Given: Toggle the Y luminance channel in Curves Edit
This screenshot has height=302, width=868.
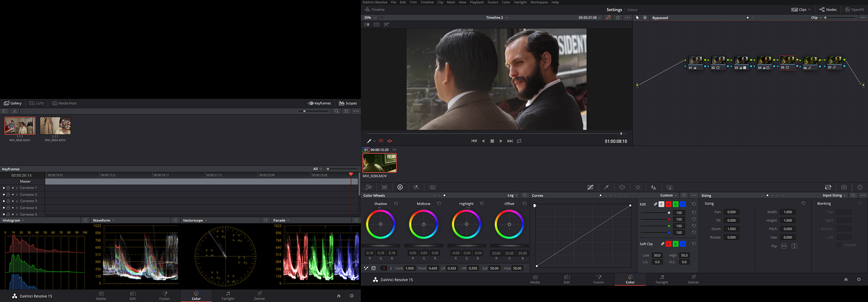Looking at the screenshot, I should click(x=661, y=204).
